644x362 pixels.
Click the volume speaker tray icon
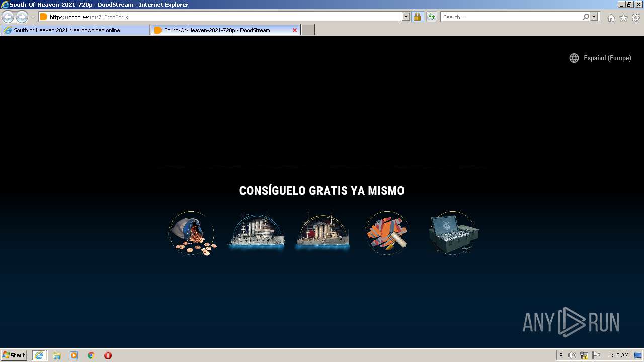572,355
